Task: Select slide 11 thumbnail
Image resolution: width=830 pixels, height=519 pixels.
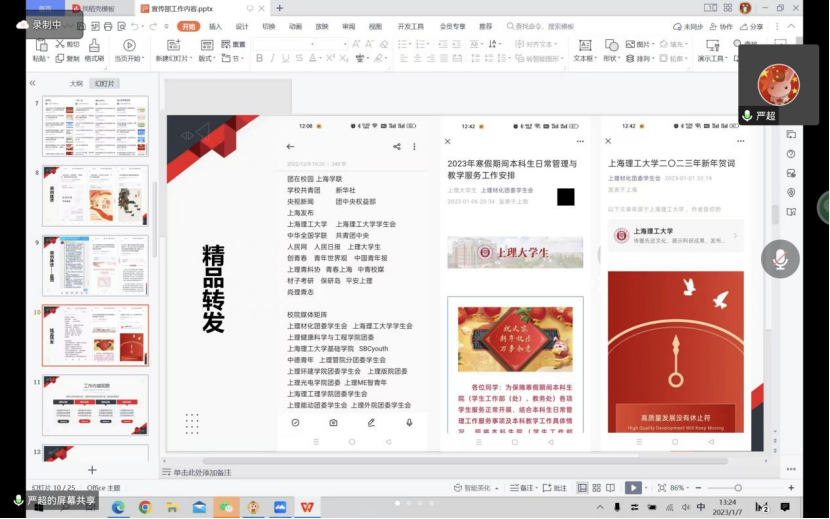Action: coord(95,405)
